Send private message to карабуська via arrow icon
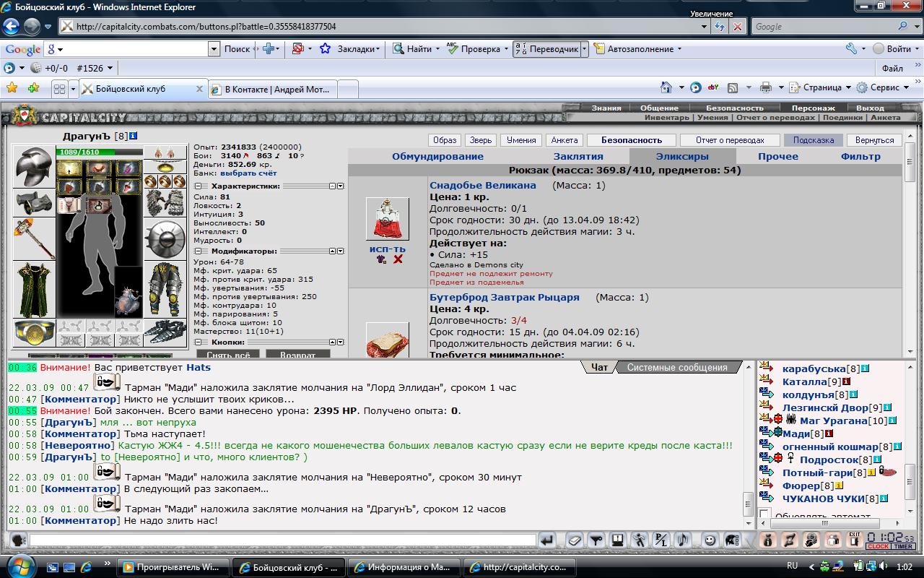Image resolution: width=924 pixels, height=578 pixels. click(766, 368)
